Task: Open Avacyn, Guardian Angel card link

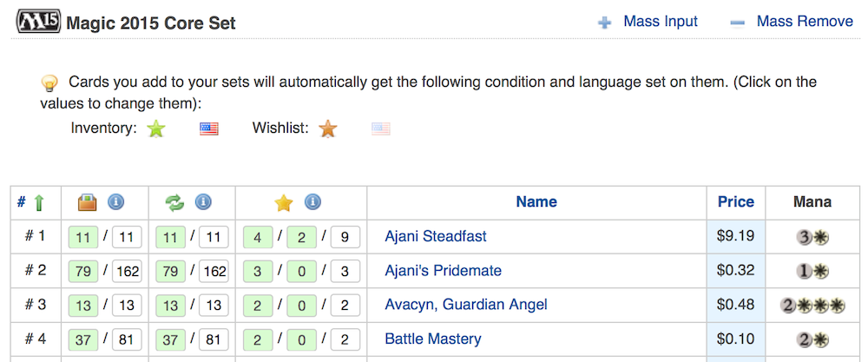Action: pyautogui.click(x=466, y=305)
